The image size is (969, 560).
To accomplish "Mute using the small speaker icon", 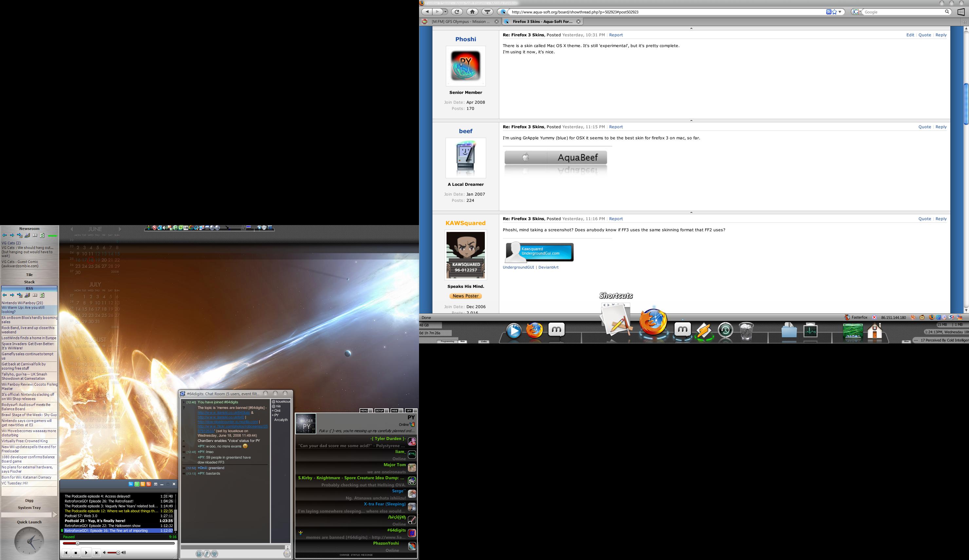I will 104,553.
